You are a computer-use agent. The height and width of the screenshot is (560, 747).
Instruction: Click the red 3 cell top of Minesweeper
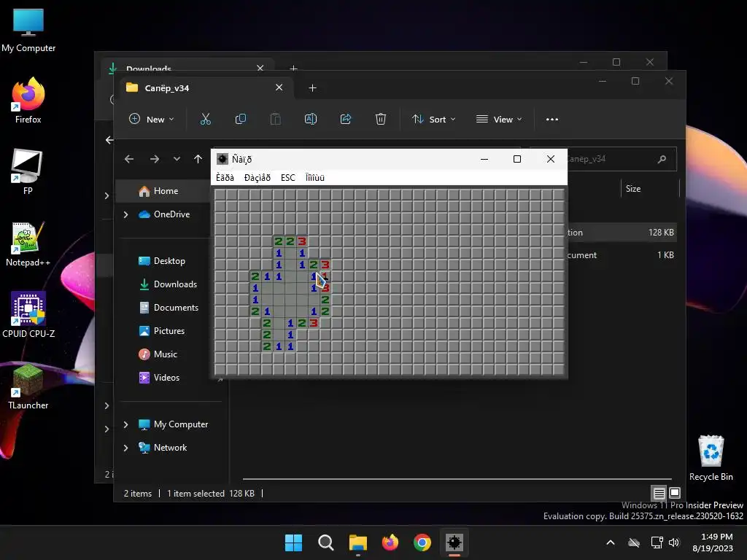pyautogui.click(x=301, y=241)
